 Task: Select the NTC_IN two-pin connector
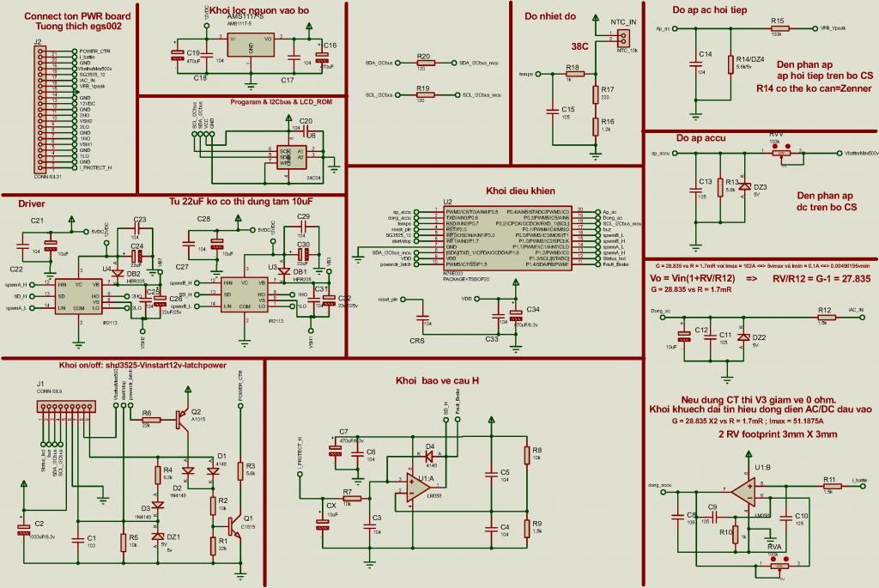[x=621, y=38]
